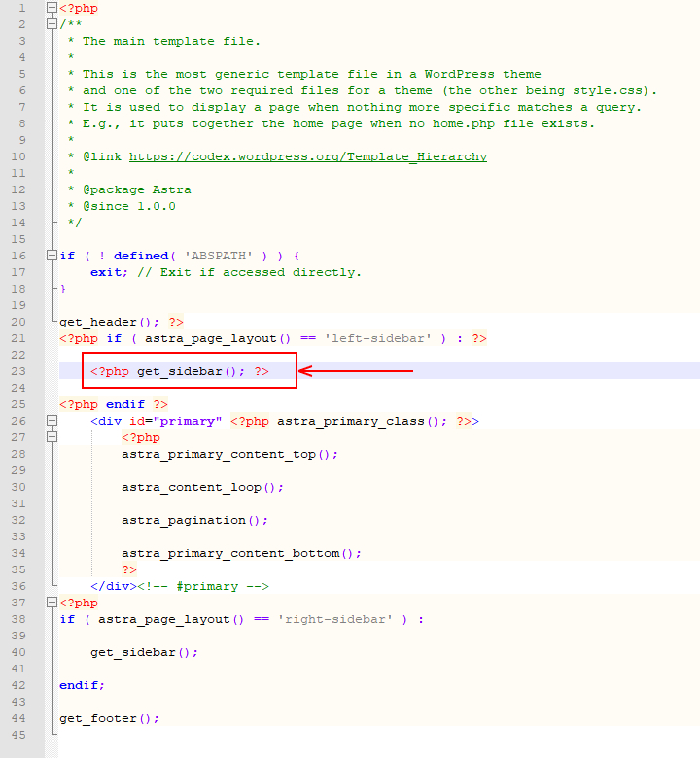Click 'get_sidebar();' on line 40
Screen dimensions: 700x758
pos(144,653)
